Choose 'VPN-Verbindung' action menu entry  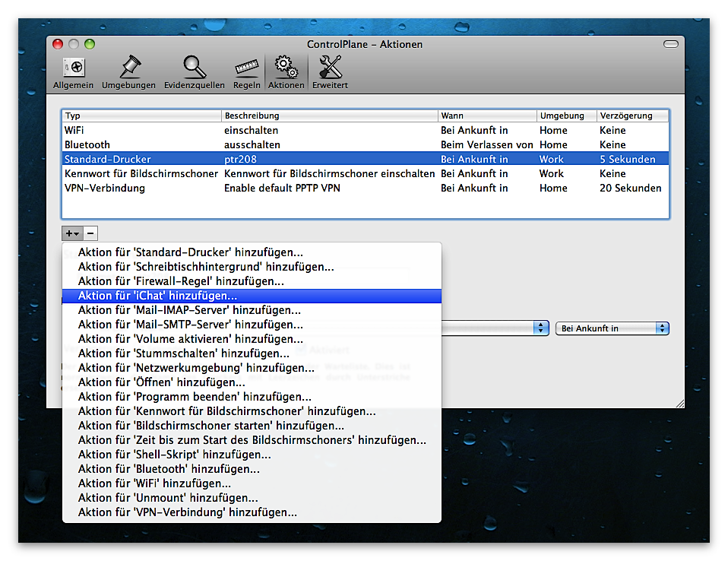pos(252,512)
